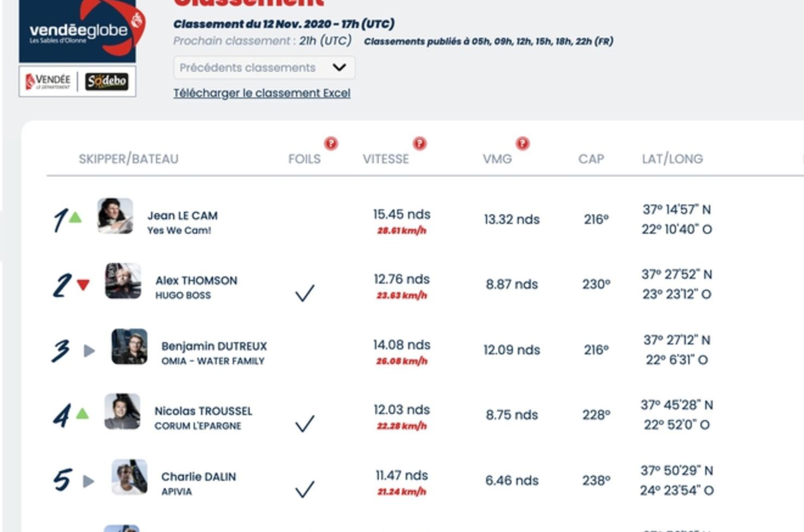
Task: Click Télécharger le classement Excel link
Action: click(x=262, y=93)
